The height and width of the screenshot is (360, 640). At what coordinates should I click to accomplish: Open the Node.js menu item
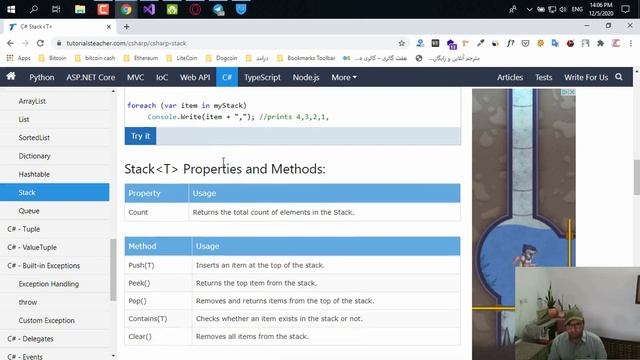[306, 77]
